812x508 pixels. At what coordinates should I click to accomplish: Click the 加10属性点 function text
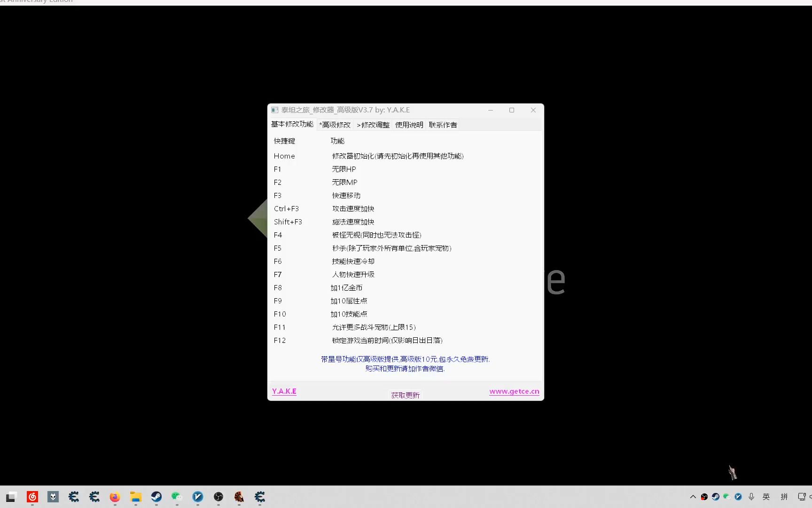pyautogui.click(x=349, y=301)
